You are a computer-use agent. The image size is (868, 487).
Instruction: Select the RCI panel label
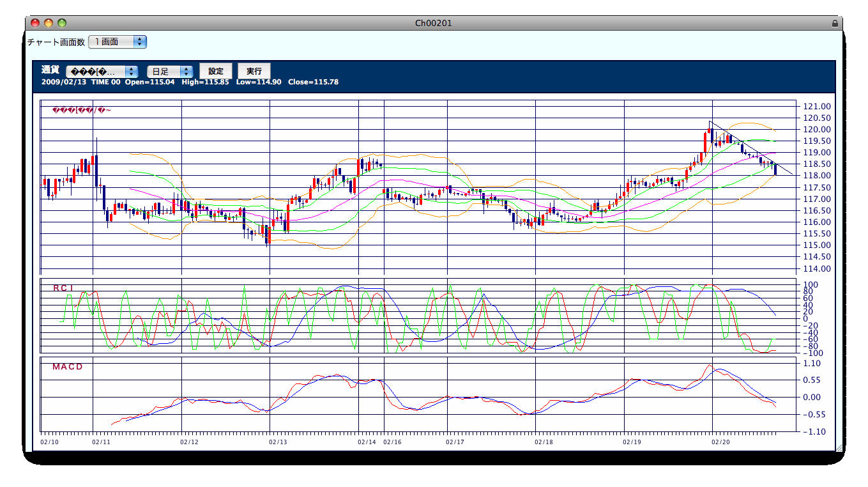pos(63,288)
